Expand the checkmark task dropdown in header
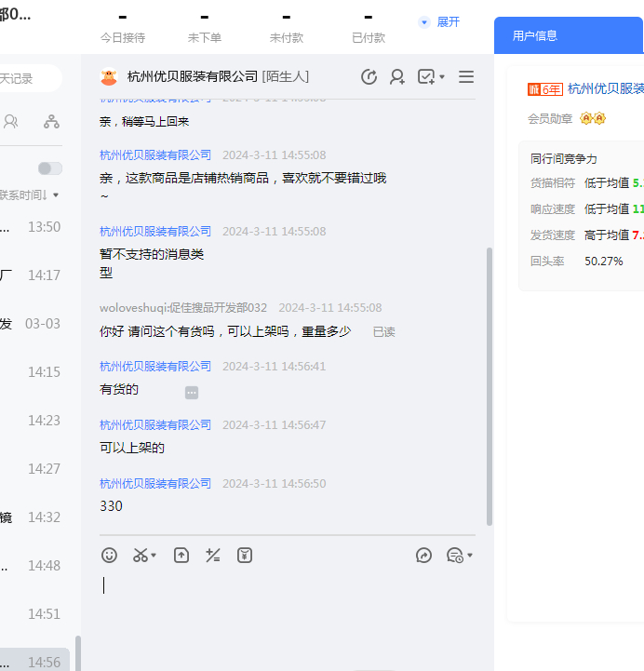This screenshot has height=671, width=644. (x=442, y=77)
